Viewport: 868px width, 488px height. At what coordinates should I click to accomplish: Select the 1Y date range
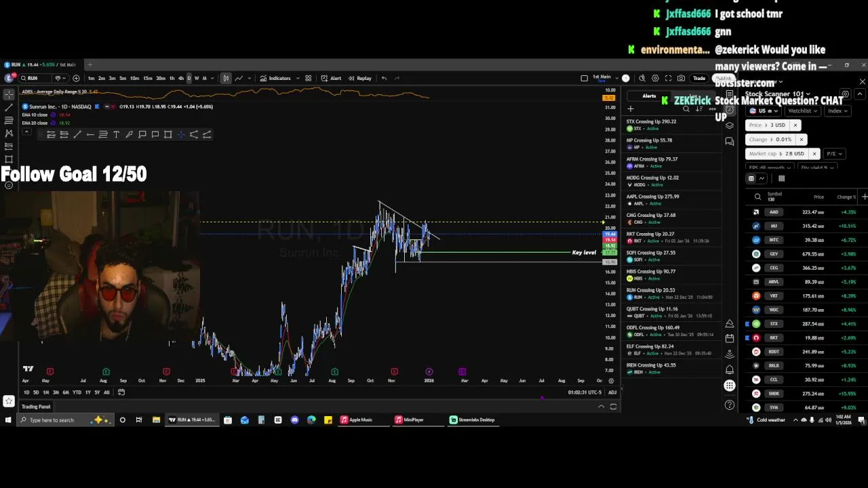(x=87, y=392)
